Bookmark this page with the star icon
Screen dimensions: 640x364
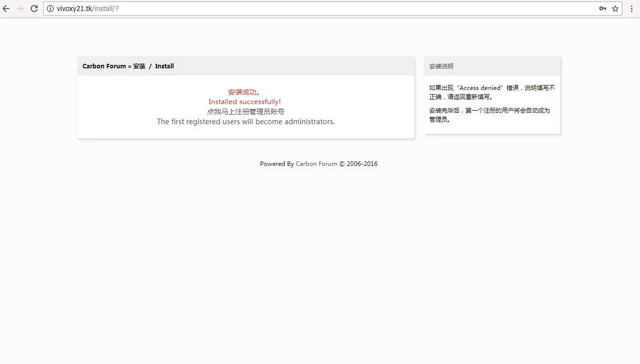point(615,9)
